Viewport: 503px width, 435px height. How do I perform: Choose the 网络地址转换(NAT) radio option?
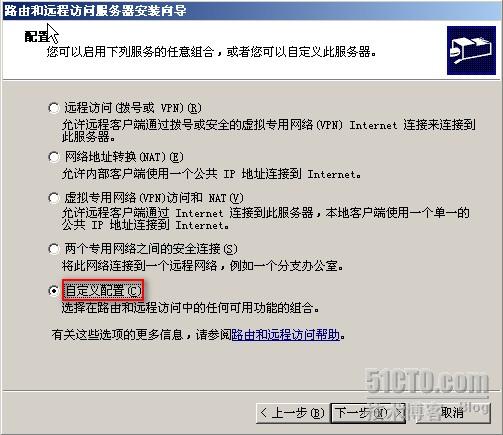(x=54, y=157)
